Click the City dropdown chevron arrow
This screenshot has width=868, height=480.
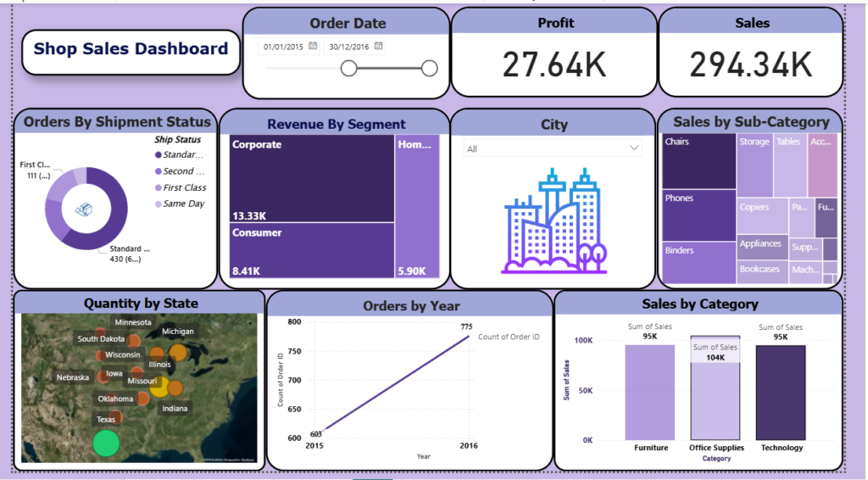(x=634, y=148)
